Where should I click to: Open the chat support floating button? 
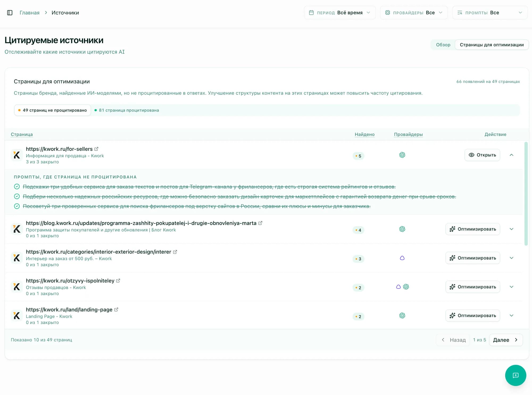(516, 375)
